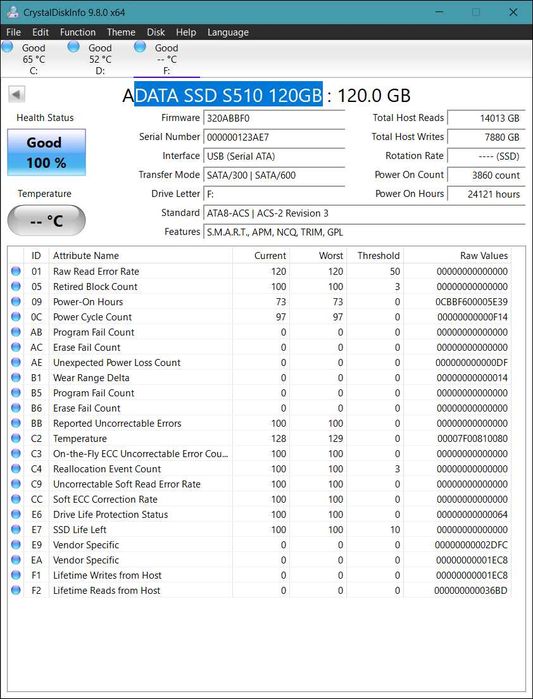Open the Edit menu
533x699 pixels.
pyautogui.click(x=40, y=32)
